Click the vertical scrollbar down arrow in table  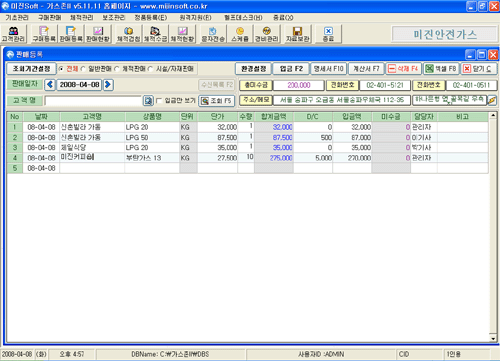point(493,338)
